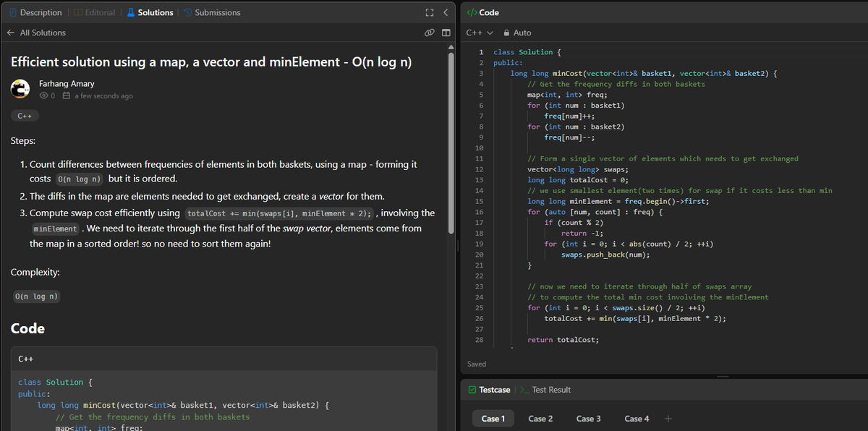Viewport: 868px width, 431px height.
Task: Click the 'Steps:' heading
Action: point(23,140)
